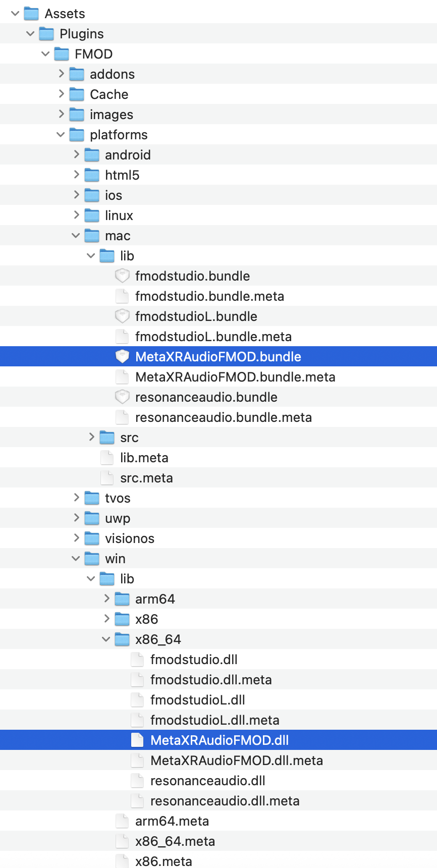
Task: Click the android folder icon
Action: point(92,154)
